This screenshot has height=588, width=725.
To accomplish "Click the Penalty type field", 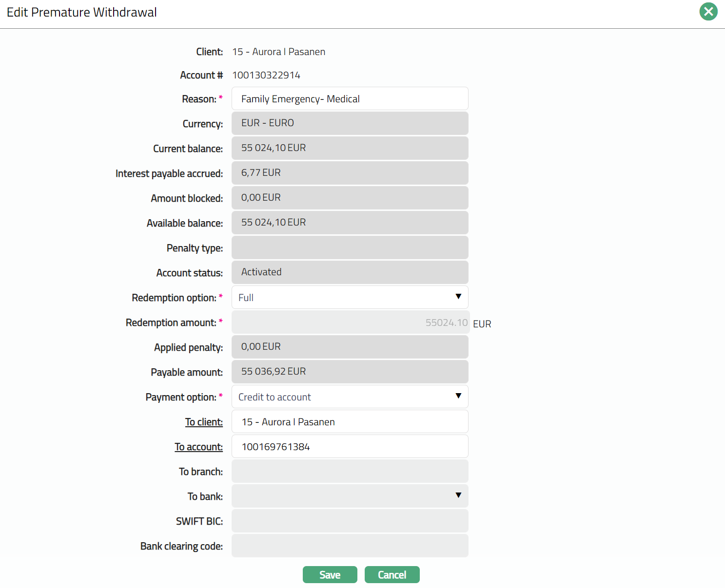I will (x=350, y=247).
